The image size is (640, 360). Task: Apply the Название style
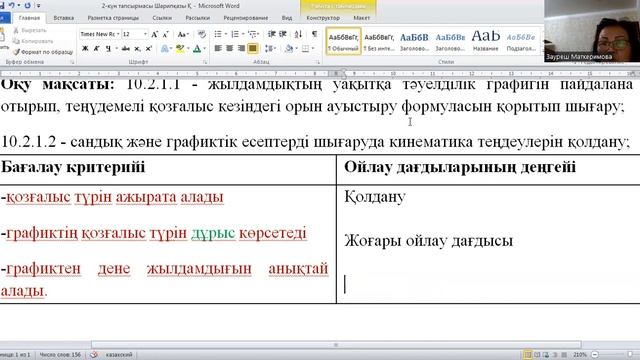485,41
